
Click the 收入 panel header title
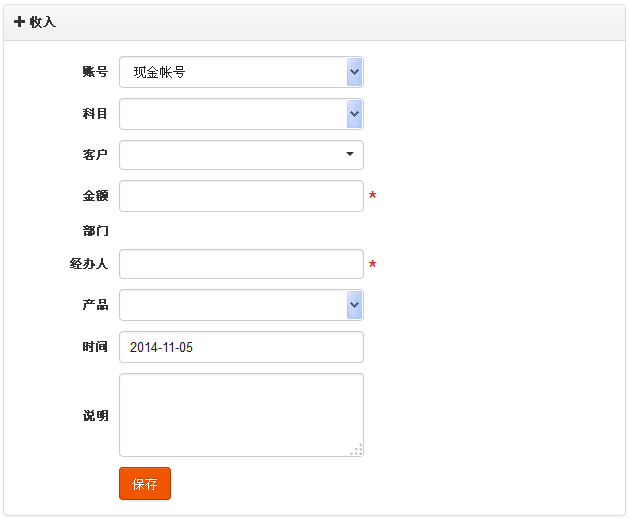(43, 22)
